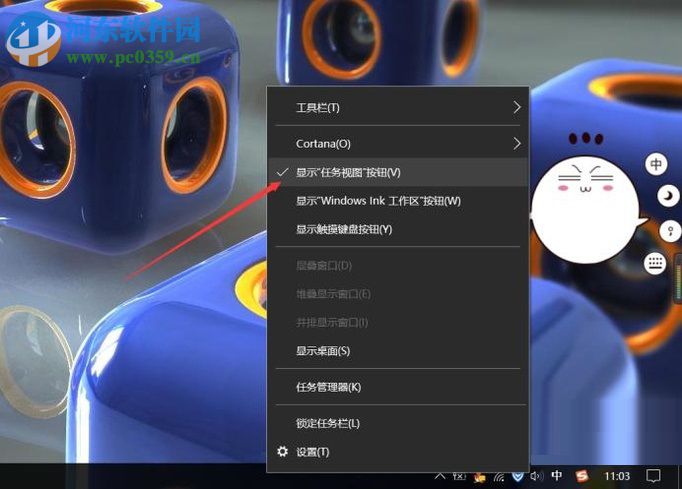Viewport: 682px width, 489px height.
Task: Click the 中 input language indicator in taskbar
Action: (x=556, y=476)
